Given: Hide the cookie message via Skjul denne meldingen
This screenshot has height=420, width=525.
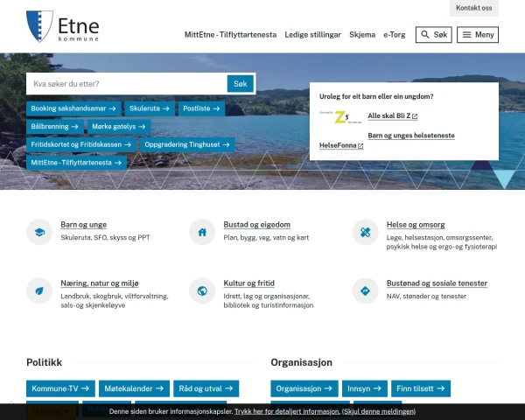Looking at the screenshot, I should coord(378,411).
